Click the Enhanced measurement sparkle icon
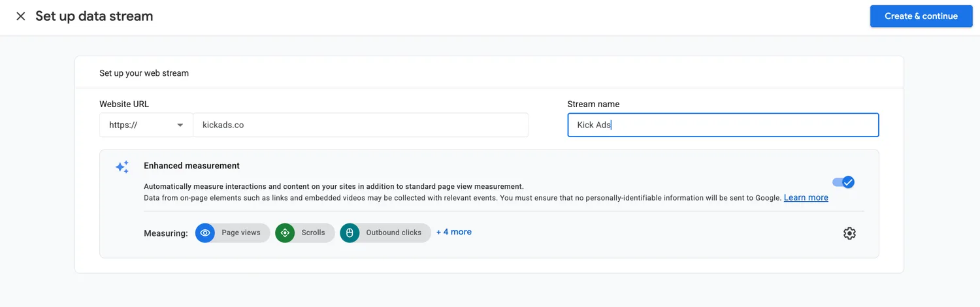This screenshot has height=307, width=980. (122, 167)
